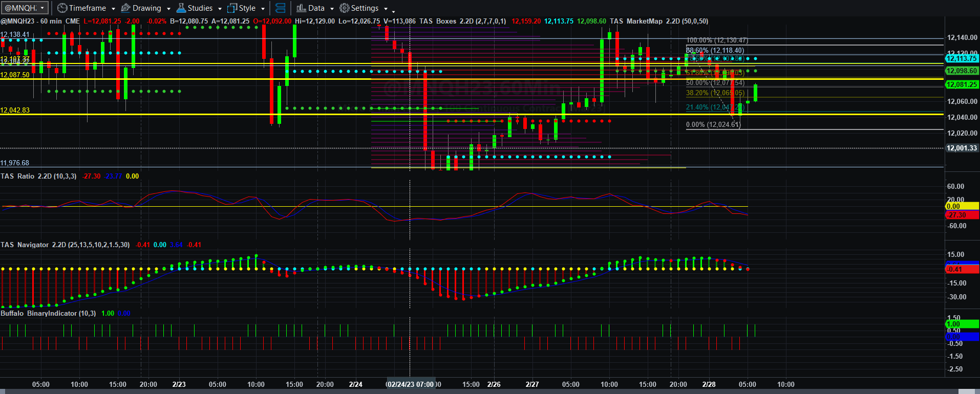This screenshot has width=980, height=394.
Task: Open the Style menu label
Action: point(247,8)
